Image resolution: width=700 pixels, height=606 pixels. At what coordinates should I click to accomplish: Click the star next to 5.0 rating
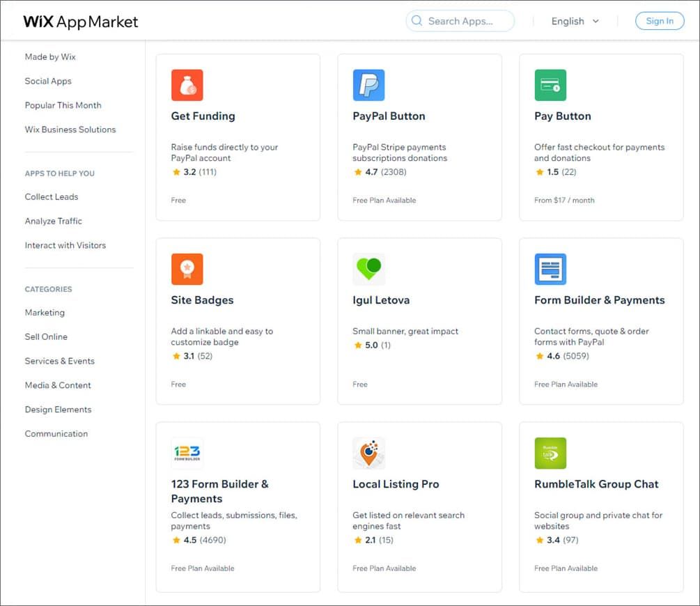(357, 345)
